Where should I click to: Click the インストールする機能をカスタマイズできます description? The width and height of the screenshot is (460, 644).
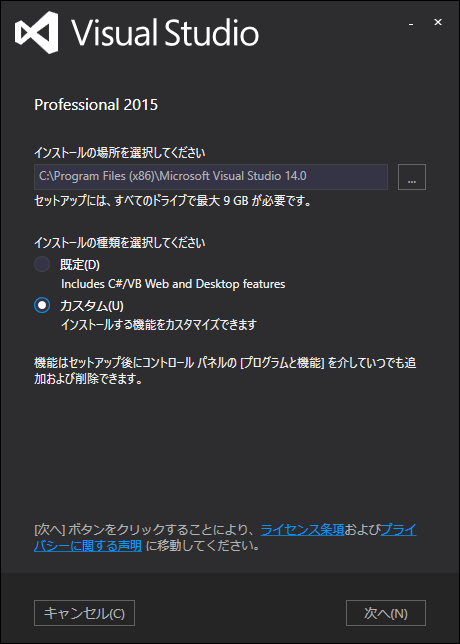[x=159, y=325]
